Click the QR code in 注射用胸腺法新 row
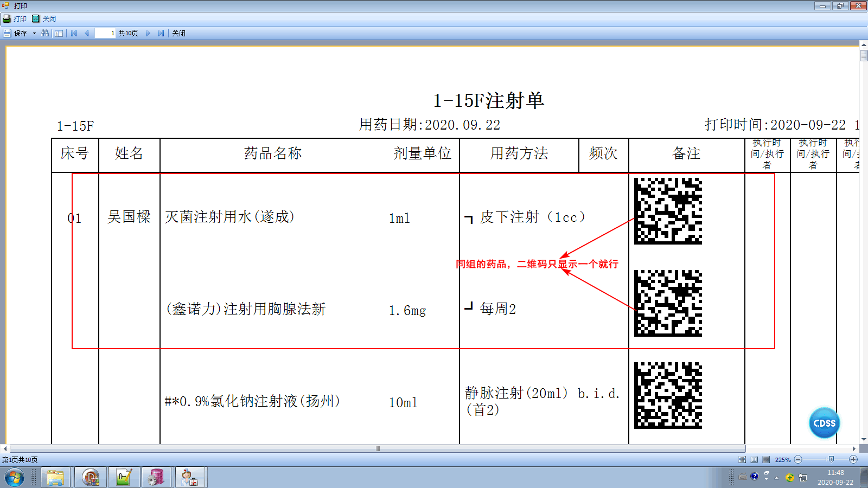 pos(668,303)
